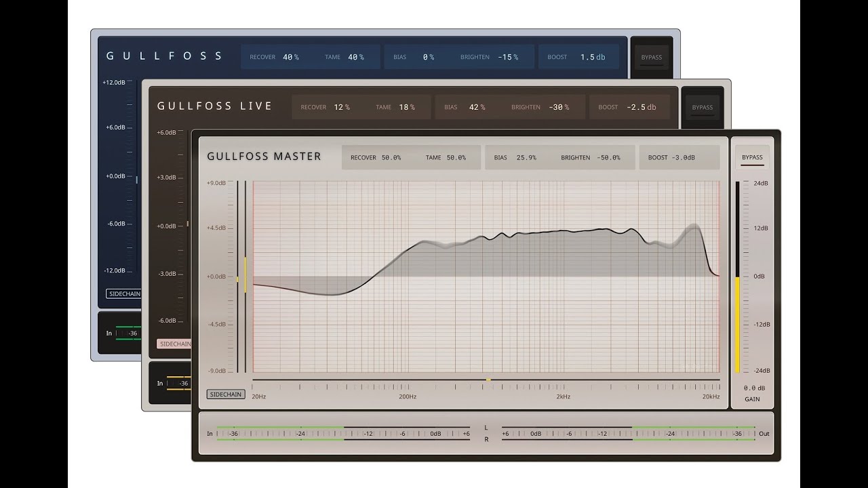
Task: Click the Out level meter in Master
Action: click(628, 434)
